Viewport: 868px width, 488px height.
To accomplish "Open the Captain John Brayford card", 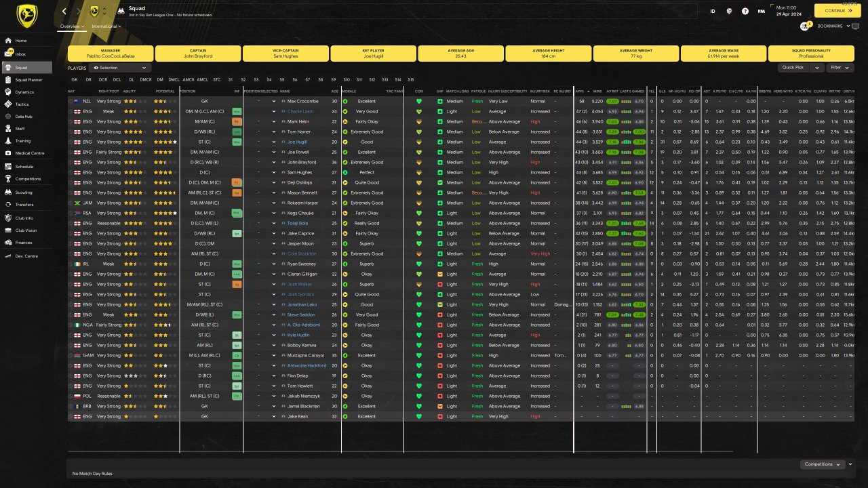I will point(198,54).
